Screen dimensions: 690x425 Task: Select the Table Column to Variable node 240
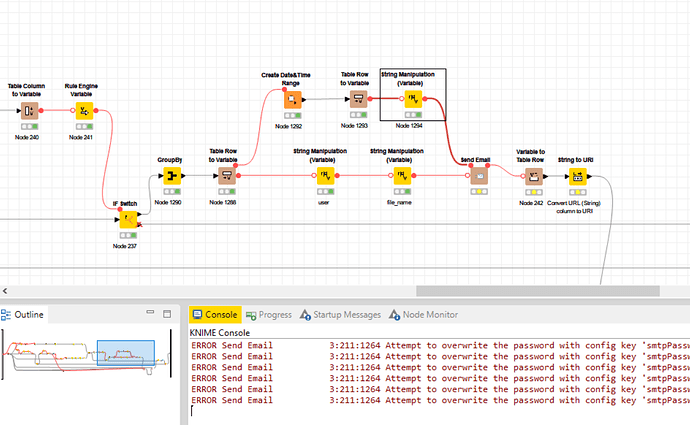point(29,111)
